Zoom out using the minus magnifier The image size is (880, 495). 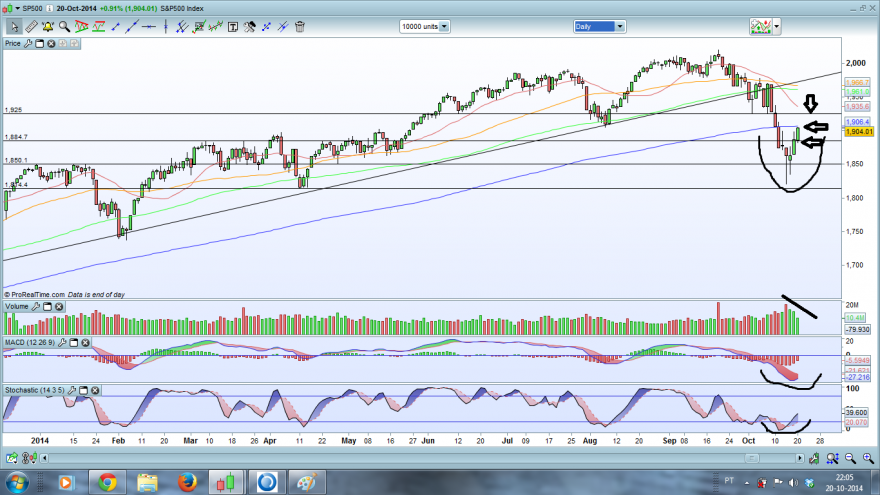point(850,459)
